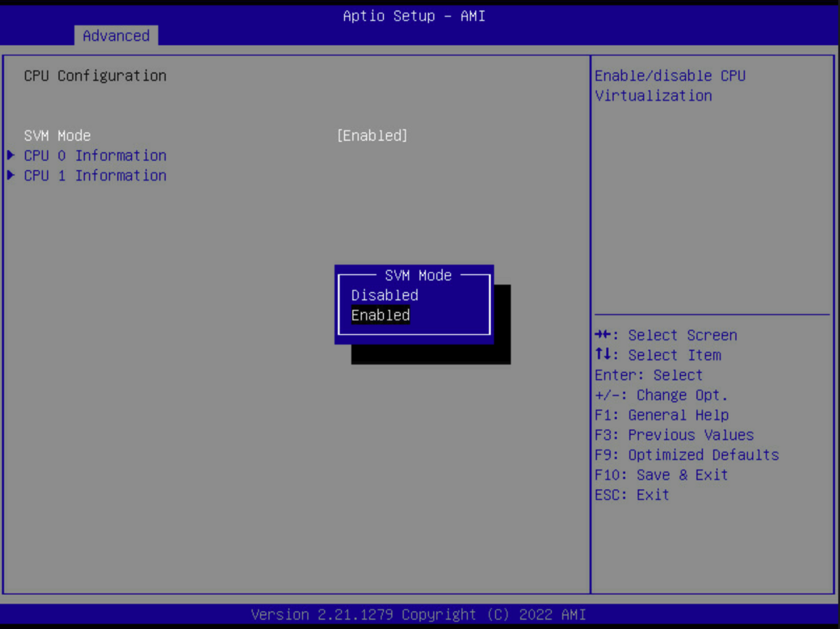Select Enabled in the SVM Mode popup
The width and height of the screenshot is (840, 629).
(380, 315)
